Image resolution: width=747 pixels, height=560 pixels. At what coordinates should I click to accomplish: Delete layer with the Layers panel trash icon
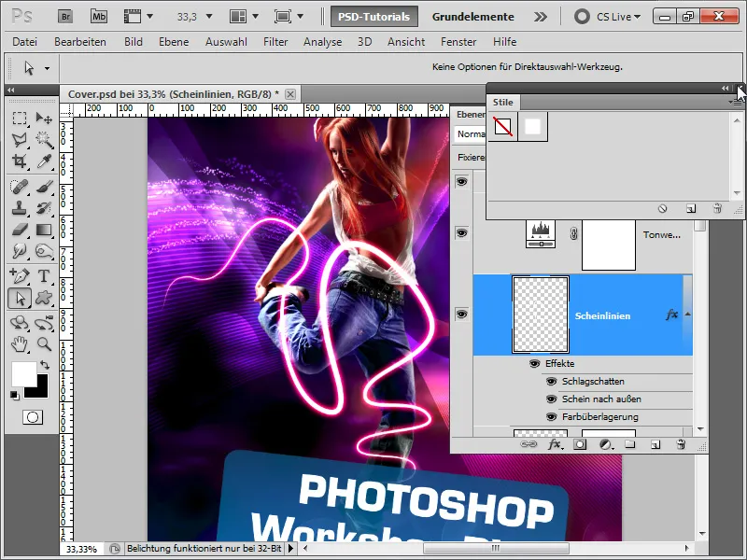pyautogui.click(x=681, y=444)
